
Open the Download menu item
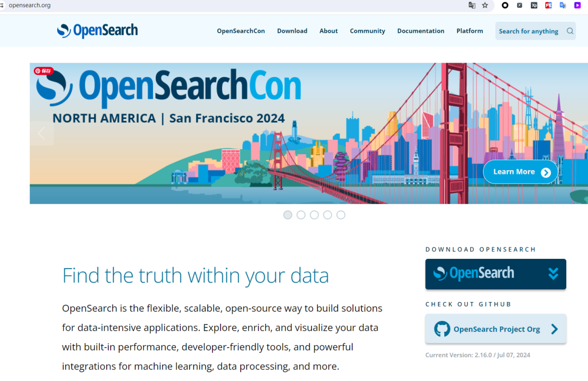(x=292, y=31)
